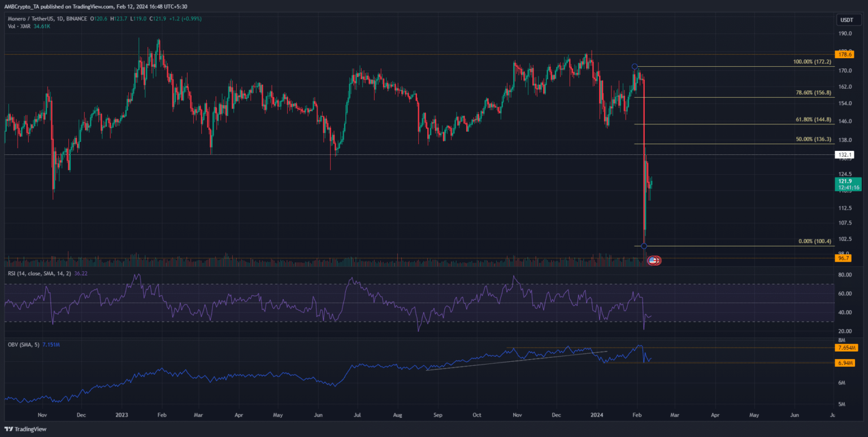Click the orange 7.654M OBV label
The height and width of the screenshot is (437, 868).
click(x=847, y=347)
